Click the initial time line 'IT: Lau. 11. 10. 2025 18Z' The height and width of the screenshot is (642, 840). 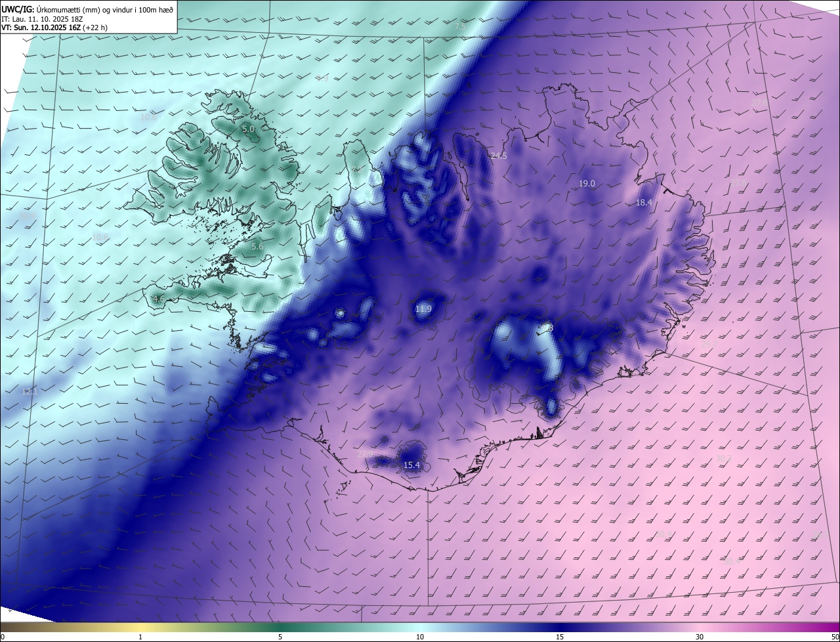click(x=42, y=18)
